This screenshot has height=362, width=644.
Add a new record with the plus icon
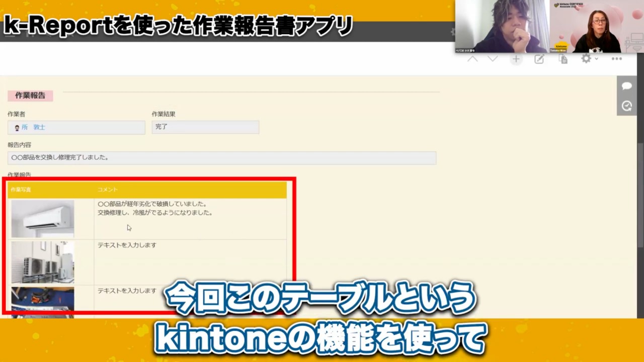pyautogui.click(x=516, y=59)
